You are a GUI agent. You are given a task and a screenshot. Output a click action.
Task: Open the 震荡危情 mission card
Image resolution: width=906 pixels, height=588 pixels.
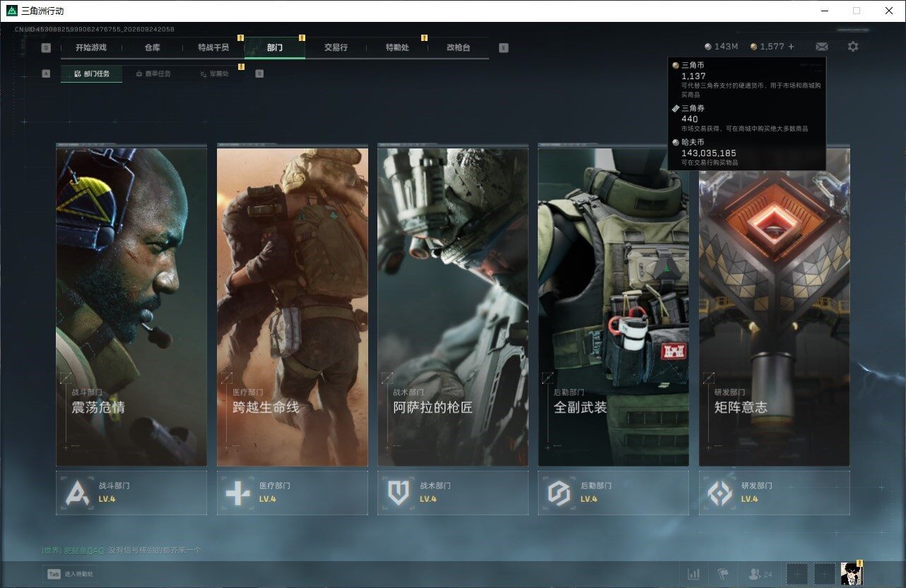131,306
